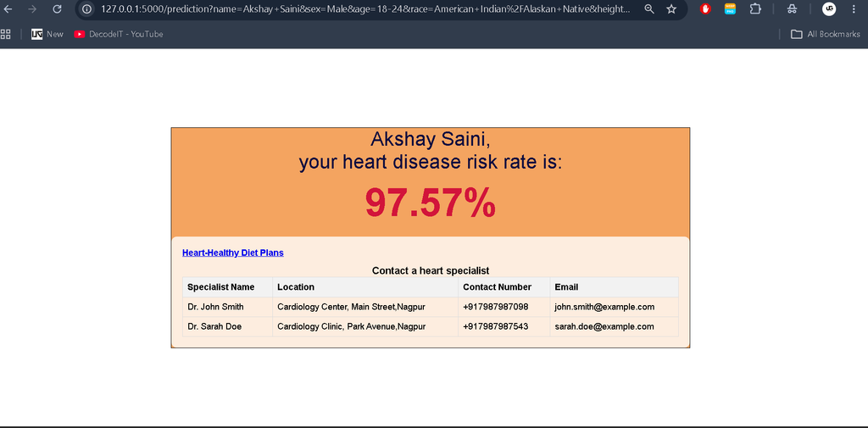Click phone number +917987987543
Image resolution: width=868 pixels, height=428 pixels.
tap(495, 326)
